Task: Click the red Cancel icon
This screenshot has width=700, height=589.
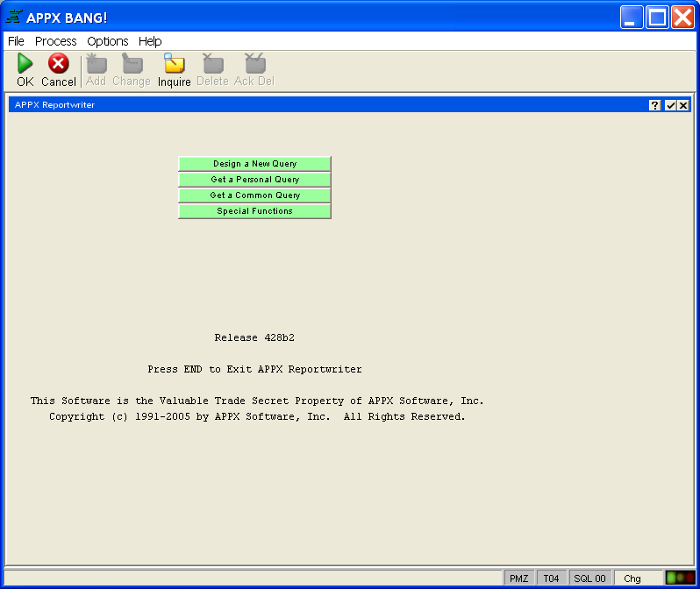Action: point(59,63)
